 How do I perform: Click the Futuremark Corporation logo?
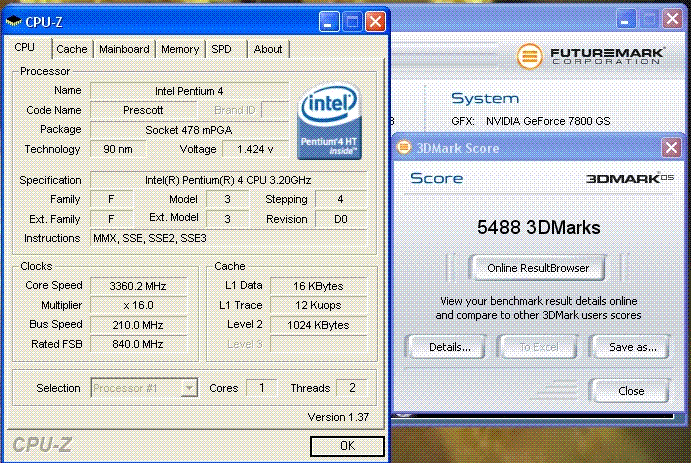click(x=590, y=56)
